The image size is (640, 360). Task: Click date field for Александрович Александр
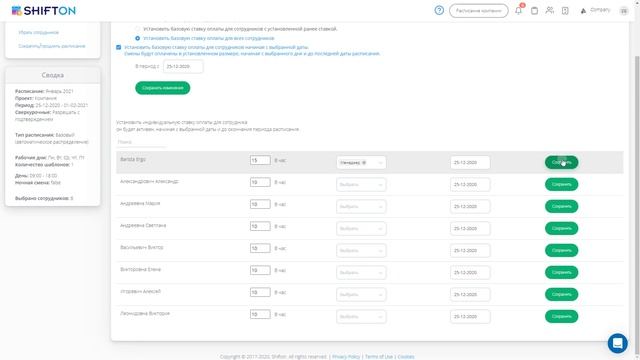coord(470,184)
